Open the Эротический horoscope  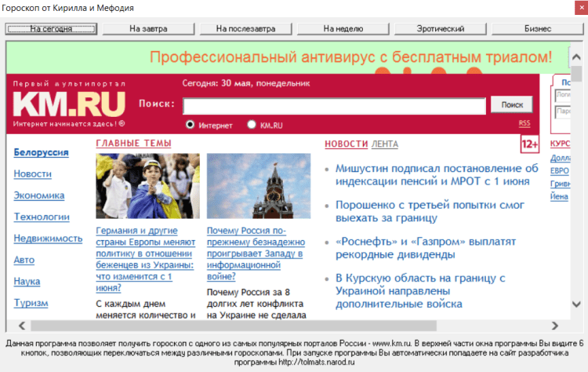(x=441, y=29)
